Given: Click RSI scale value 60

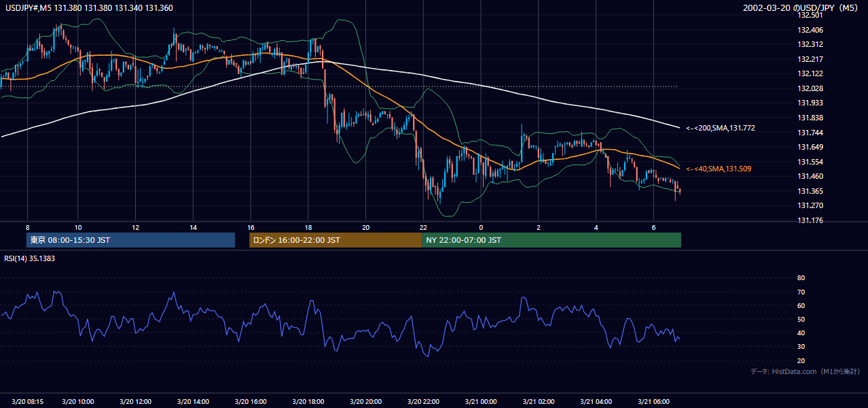Looking at the screenshot, I should pos(801,305).
